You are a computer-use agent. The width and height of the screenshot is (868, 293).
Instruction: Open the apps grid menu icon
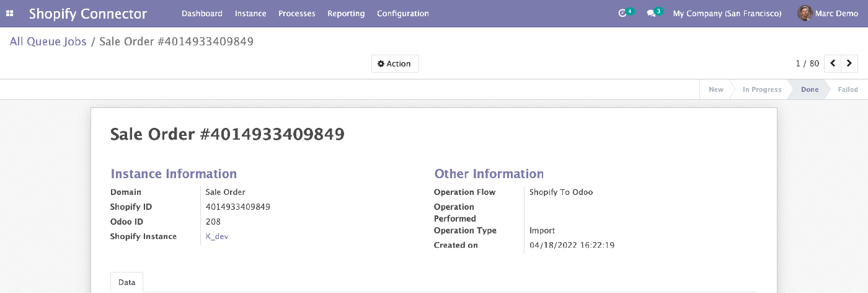pyautogui.click(x=10, y=13)
